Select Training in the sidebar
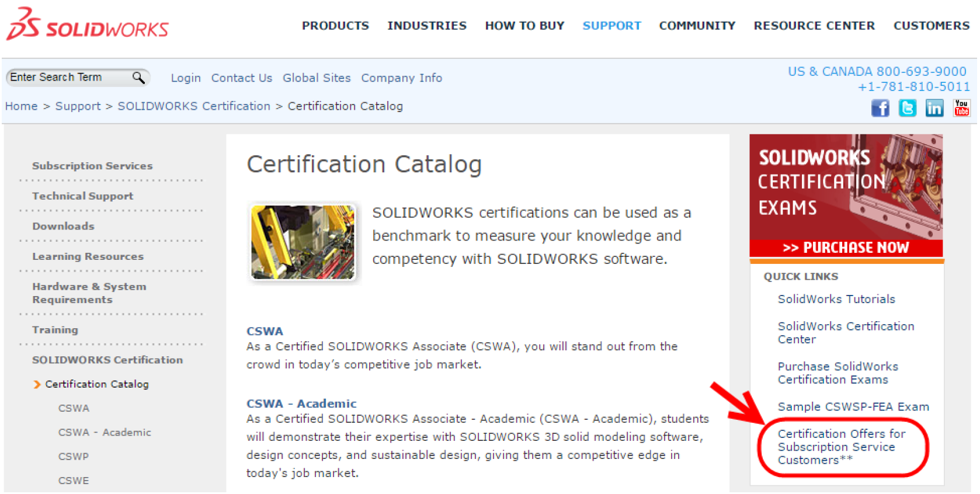This screenshot has height=494, width=980. click(55, 330)
